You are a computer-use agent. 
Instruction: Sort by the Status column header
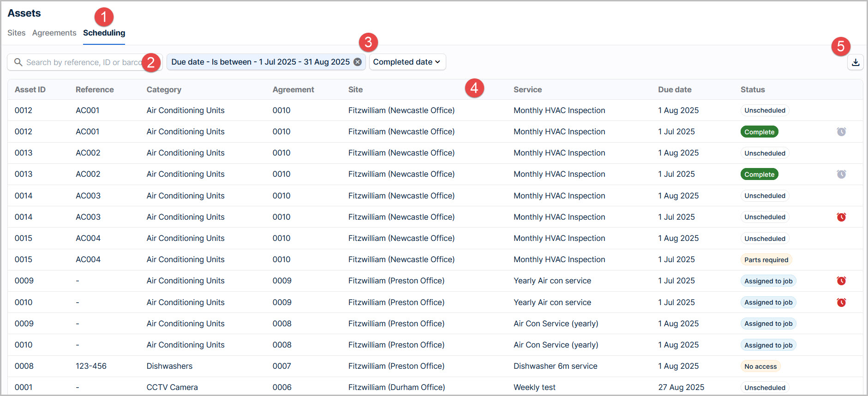point(753,90)
